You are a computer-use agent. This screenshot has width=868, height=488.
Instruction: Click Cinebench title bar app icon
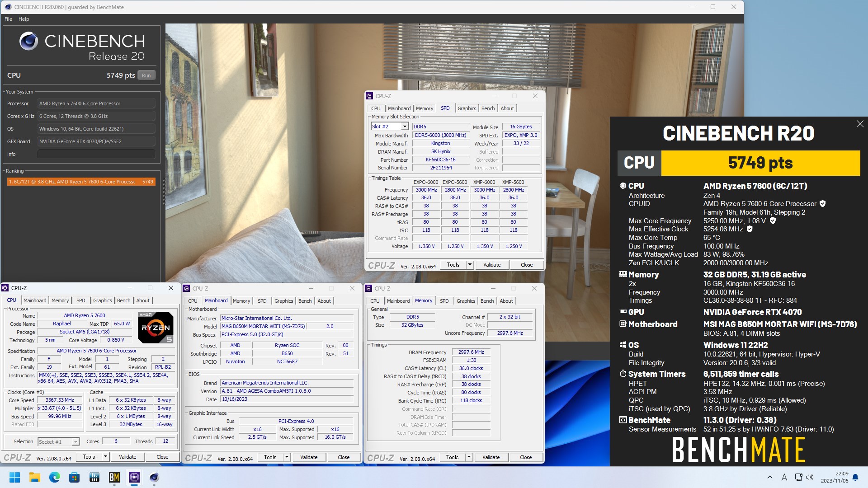click(8, 7)
